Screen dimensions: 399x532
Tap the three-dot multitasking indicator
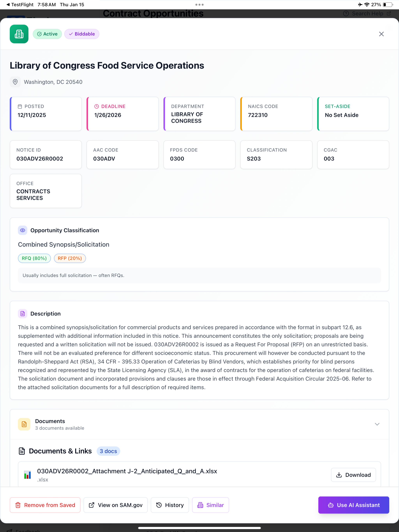pos(199,4)
